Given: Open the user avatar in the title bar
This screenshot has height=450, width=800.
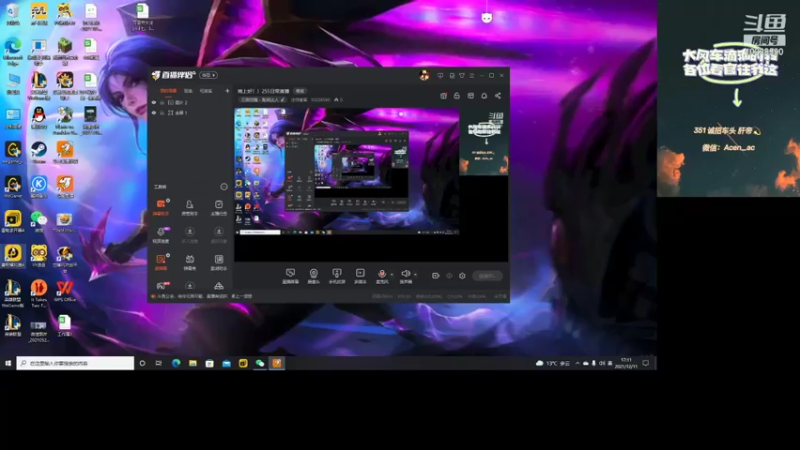Looking at the screenshot, I should pos(424,76).
